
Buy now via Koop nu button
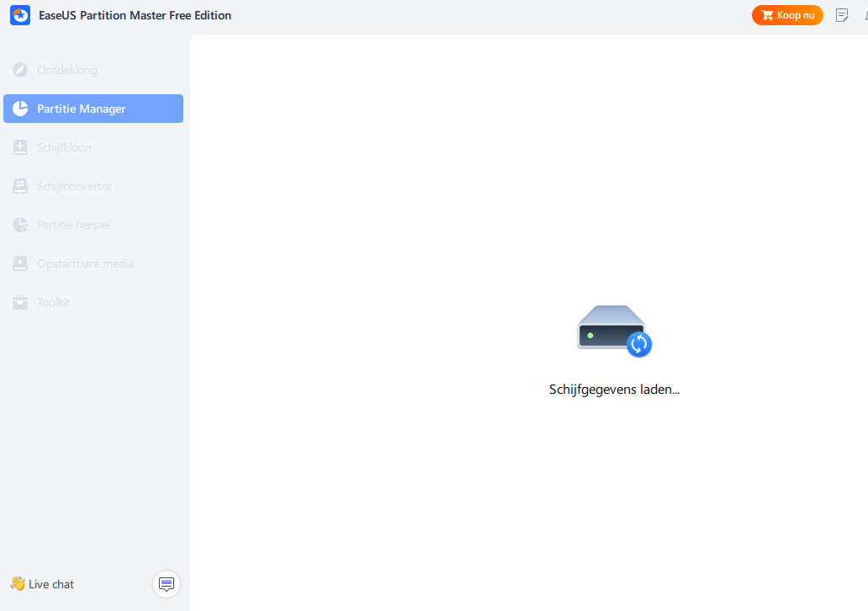(787, 15)
